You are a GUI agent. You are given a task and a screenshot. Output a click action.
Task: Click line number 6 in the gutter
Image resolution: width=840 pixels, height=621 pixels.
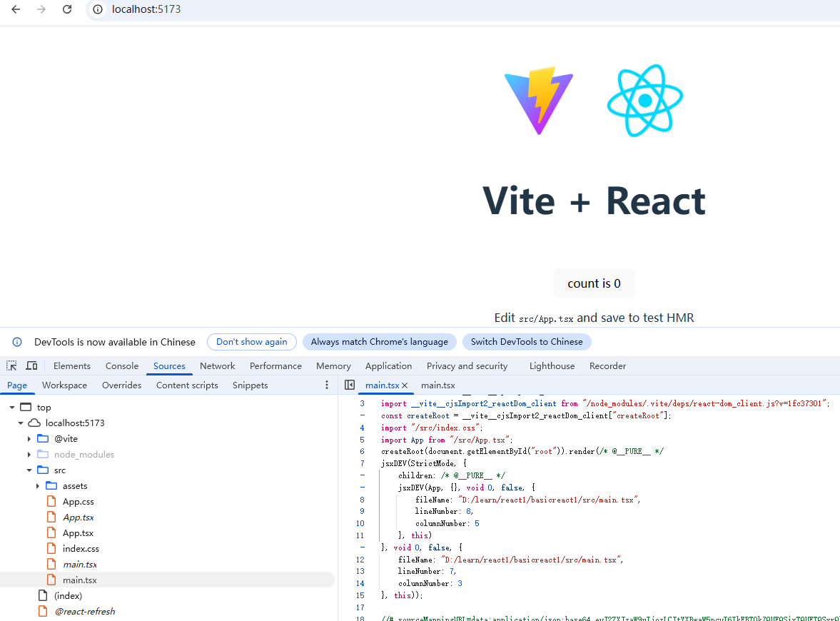click(362, 452)
